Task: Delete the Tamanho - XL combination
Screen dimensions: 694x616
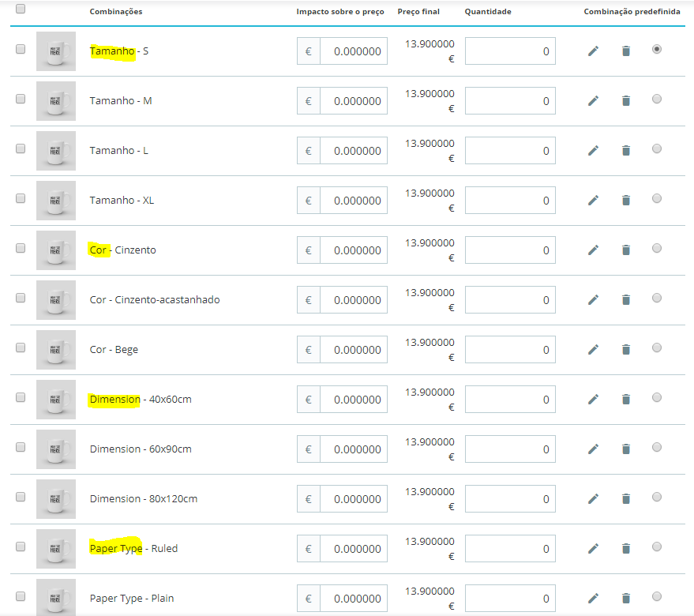Action: [626, 201]
